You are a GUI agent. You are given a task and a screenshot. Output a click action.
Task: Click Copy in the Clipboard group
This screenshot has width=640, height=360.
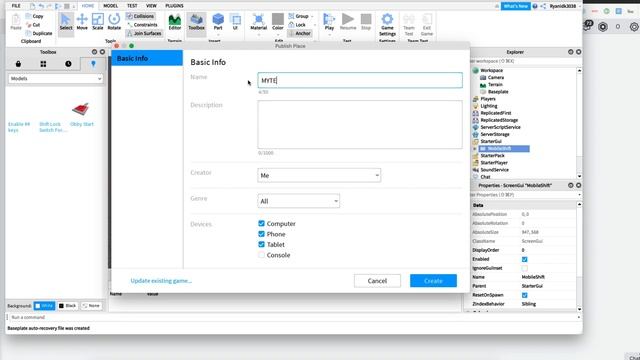[x=34, y=16]
